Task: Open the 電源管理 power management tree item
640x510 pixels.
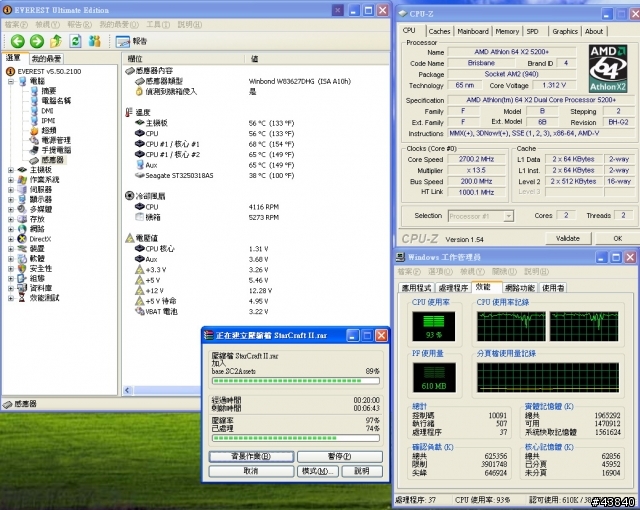Action: pyautogui.click(x=51, y=140)
